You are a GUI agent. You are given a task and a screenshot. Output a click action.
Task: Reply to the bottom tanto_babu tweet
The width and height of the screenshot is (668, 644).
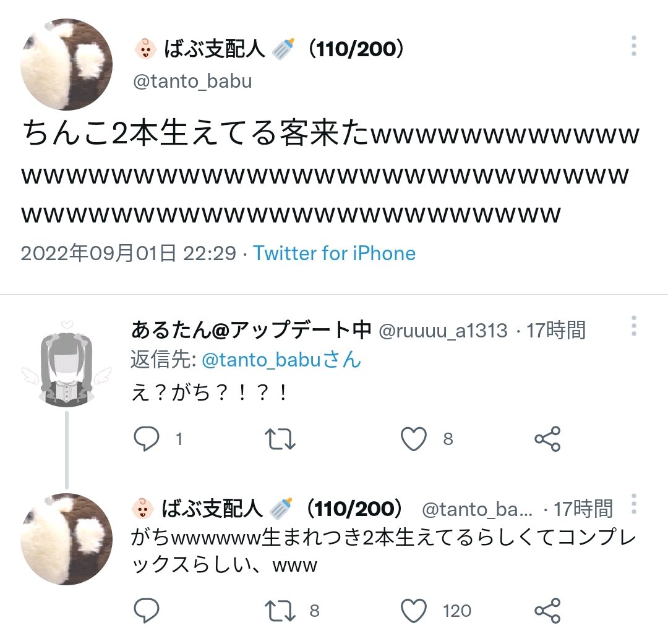pos(146,611)
